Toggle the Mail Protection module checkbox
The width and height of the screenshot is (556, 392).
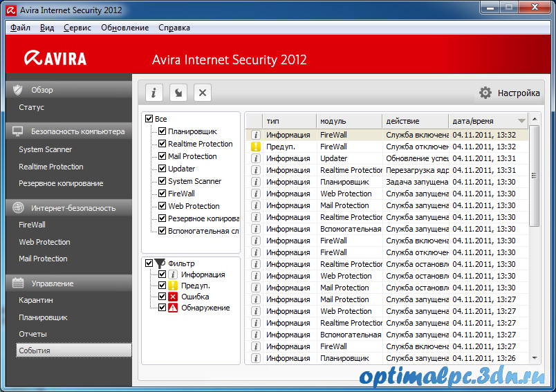click(x=162, y=156)
